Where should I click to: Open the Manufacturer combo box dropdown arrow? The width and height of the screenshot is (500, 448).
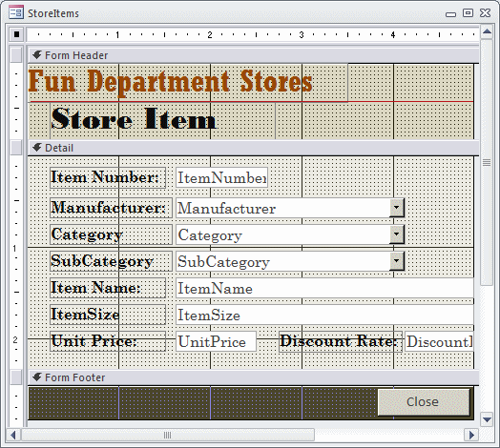coord(396,208)
